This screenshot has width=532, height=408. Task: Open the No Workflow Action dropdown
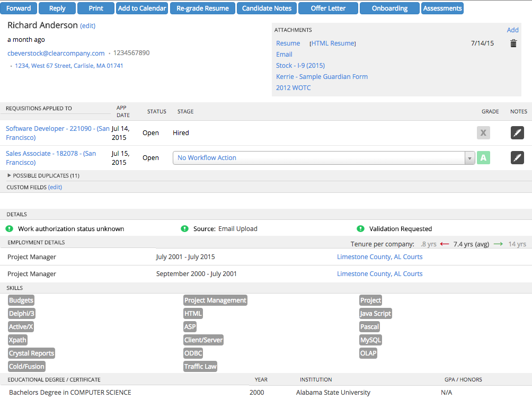click(x=470, y=158)
